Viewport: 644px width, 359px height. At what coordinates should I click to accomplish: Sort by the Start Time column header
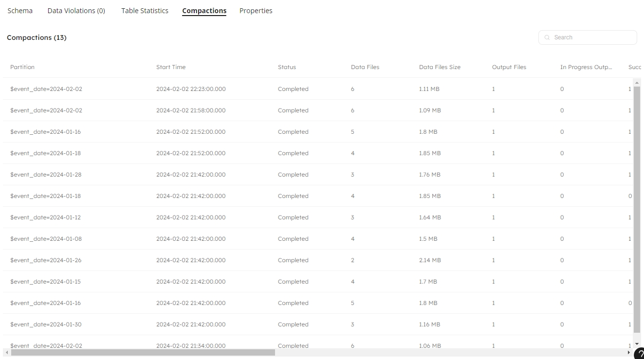pos(171,67)
